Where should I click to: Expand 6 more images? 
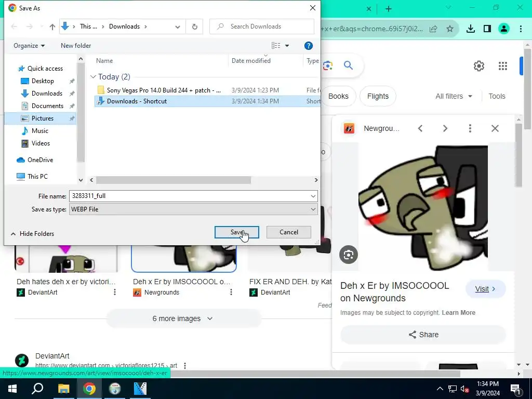pos(183,318)
